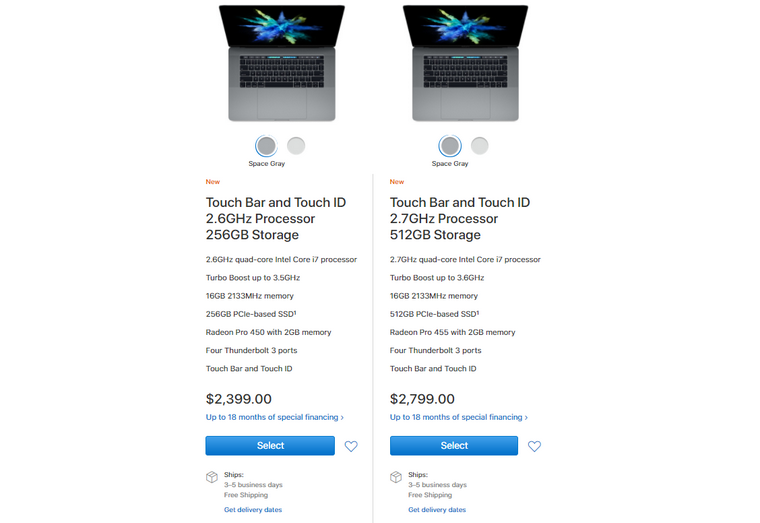Choose Space Gray for the 2.7GHz model
The height and width of the screenshot is (523, 760).
(450, 146)
